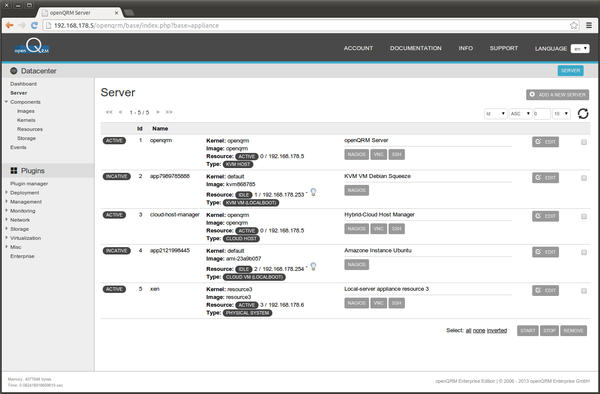Open SSH for cloud-host-manager server
This screenshot has height=394, width=600.
click(396, 229)
